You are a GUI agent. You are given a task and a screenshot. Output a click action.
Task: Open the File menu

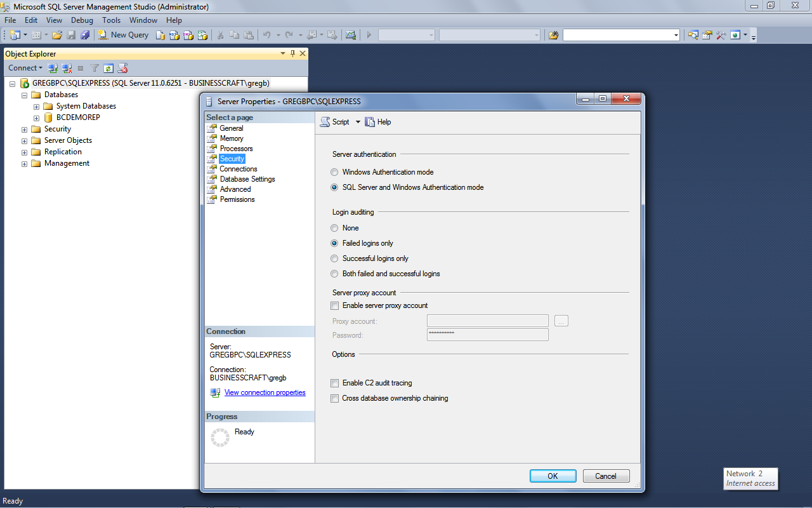coord(10,20)
